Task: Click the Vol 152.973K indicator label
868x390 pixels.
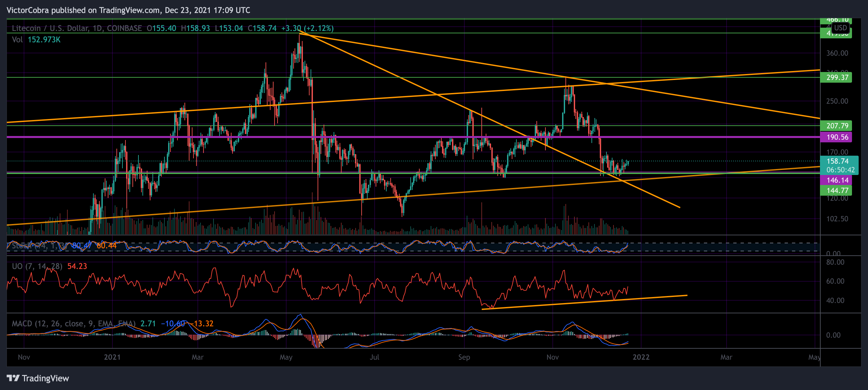Action: [x=36, y=40]
